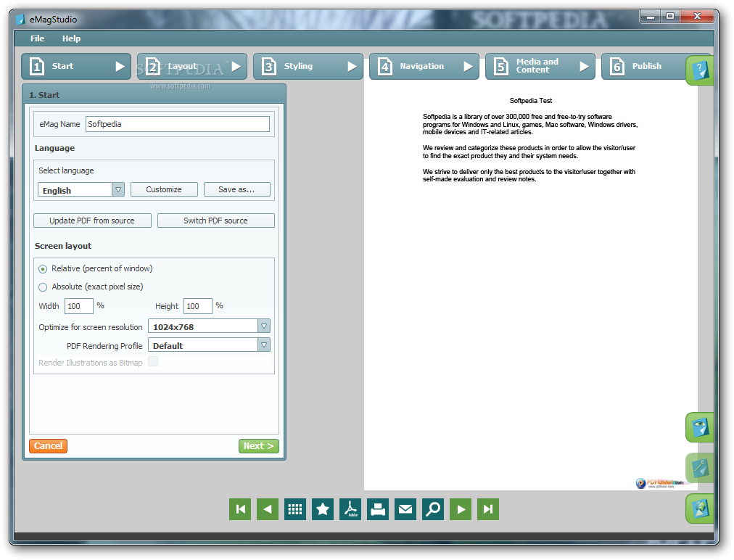Toggle Render Illustrations as Bitmap checkbox
Screen dimensions: 734x560
153,361
